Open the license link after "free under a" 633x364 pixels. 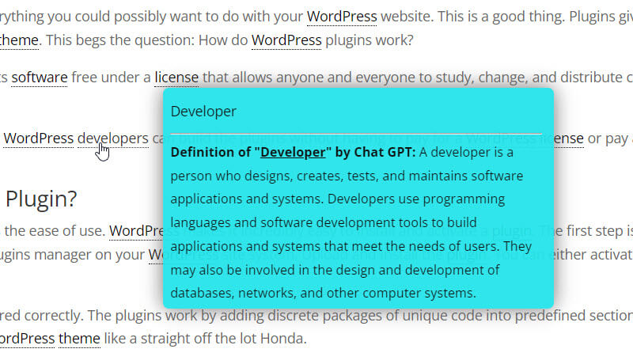[176, 77]
